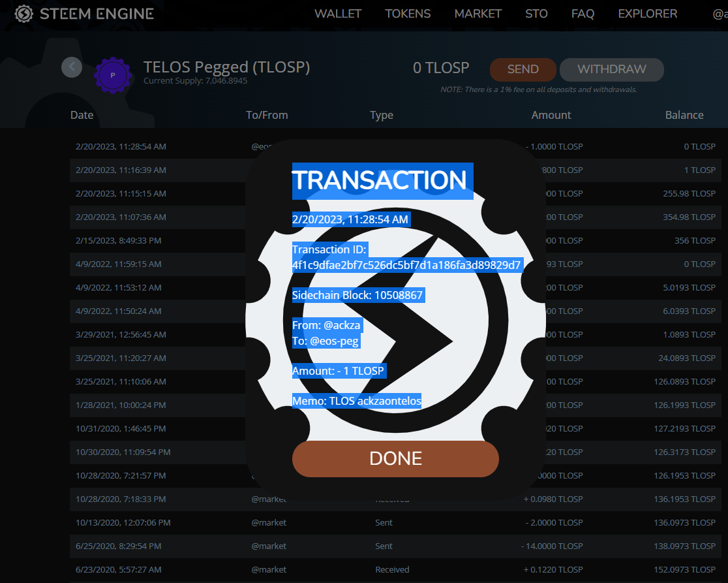This screenshot has width=728, height=583.
Task: Click the TLOSP token purple icon
Action: 112,75
